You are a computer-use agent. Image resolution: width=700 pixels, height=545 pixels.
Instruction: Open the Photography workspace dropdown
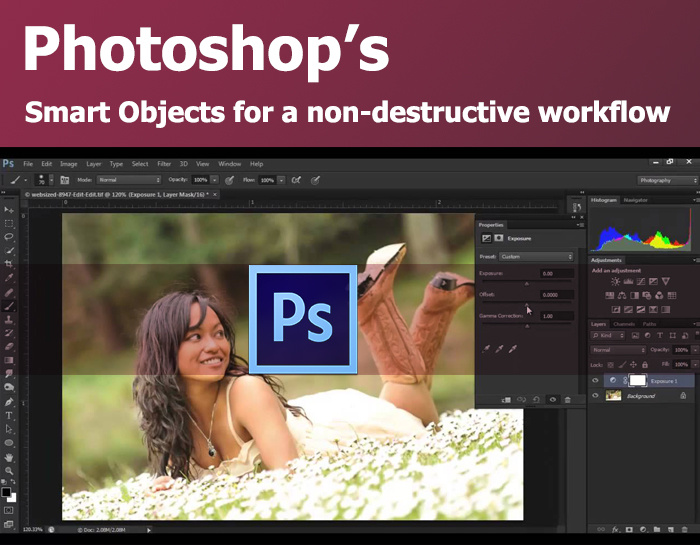667,180
